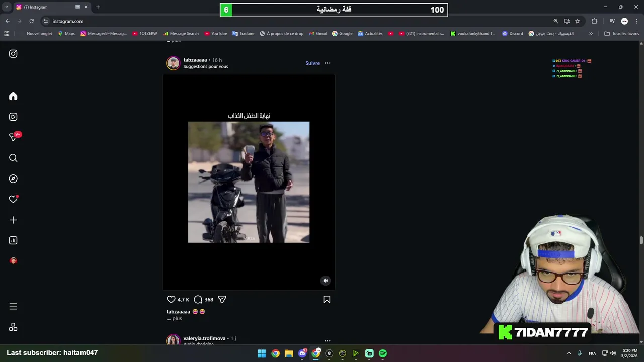Open Spotify from the taskbar
Screen dimensions: 644x362
pos(383,353)
